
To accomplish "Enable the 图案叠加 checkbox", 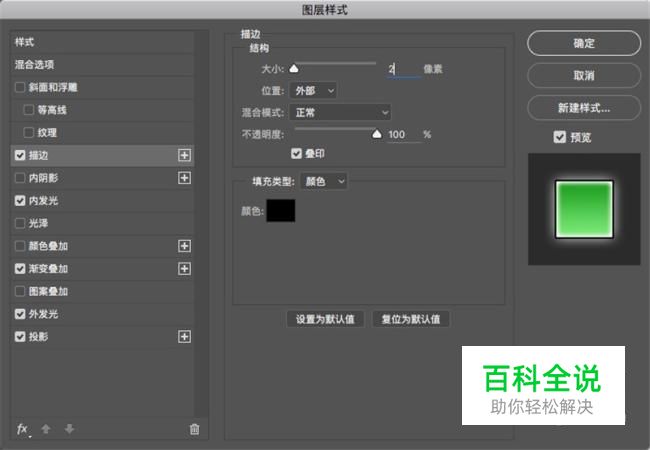I will (20, 292).
